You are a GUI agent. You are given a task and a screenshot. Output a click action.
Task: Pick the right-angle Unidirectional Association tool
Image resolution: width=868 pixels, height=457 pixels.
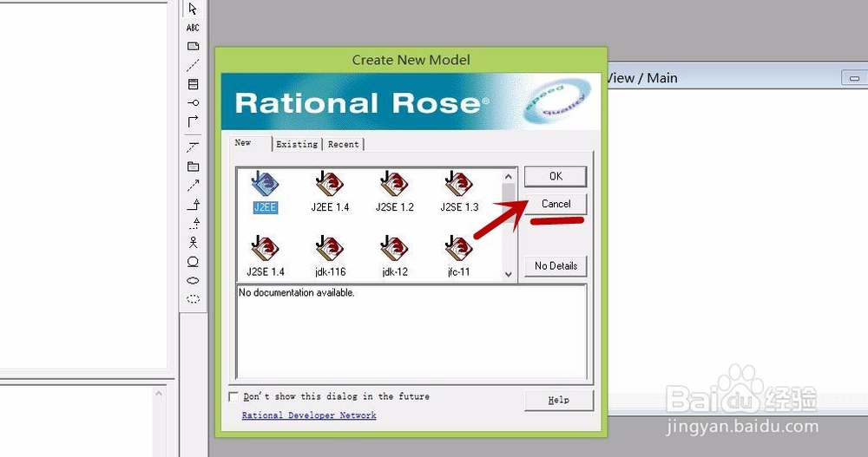point(193,121)
